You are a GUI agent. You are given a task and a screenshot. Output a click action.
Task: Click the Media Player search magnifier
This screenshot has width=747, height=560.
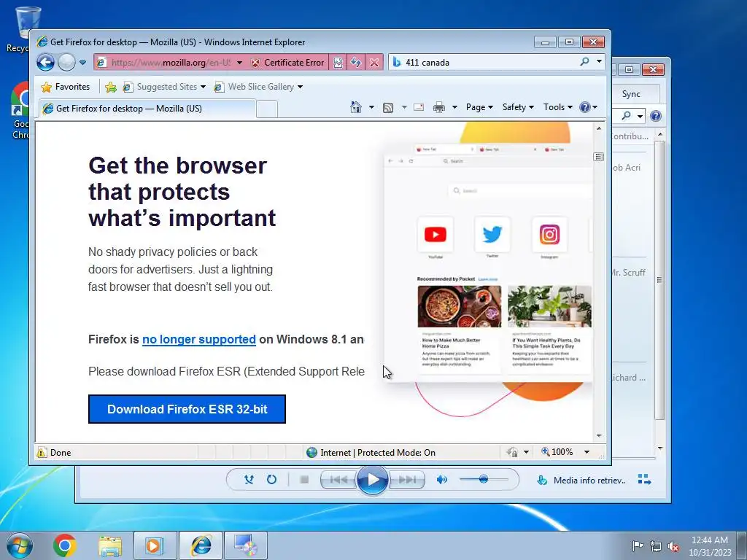(626, 116)
